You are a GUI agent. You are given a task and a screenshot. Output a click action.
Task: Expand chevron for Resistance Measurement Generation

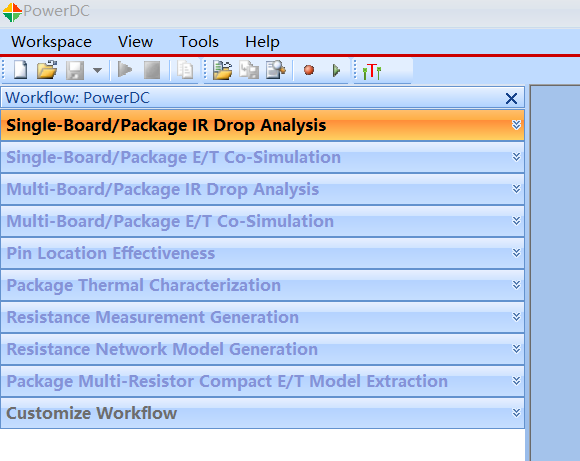click(x=516, y=317)
